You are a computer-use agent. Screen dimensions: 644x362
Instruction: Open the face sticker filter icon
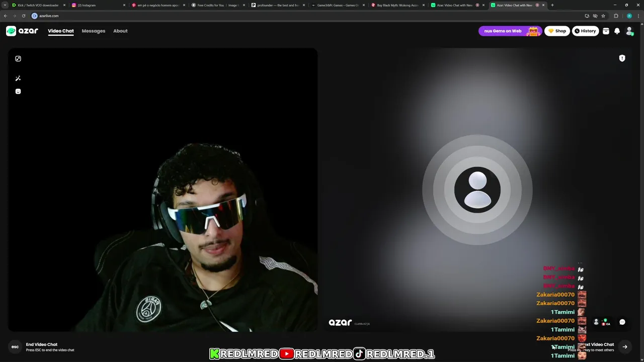tap(18, 92)
